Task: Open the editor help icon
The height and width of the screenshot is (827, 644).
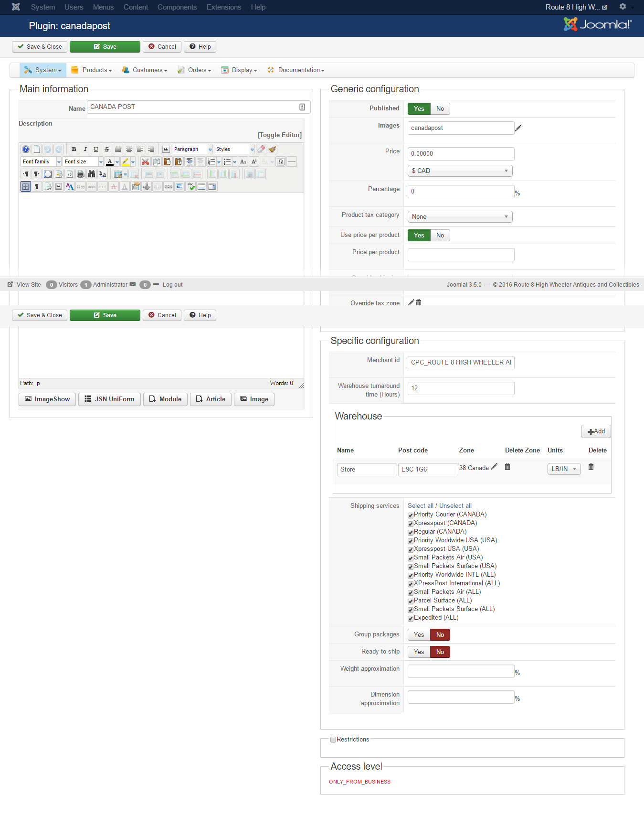Action: coord(26,150)
